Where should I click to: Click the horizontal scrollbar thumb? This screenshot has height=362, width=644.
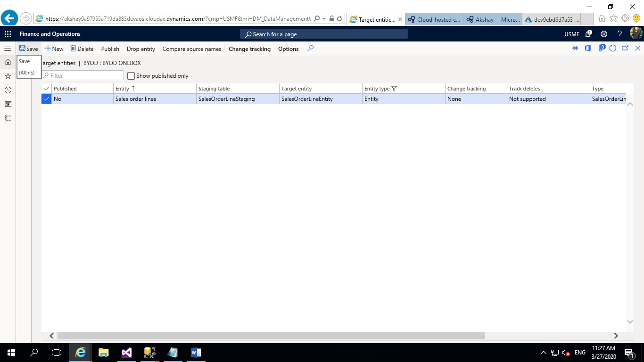point(271,336)
